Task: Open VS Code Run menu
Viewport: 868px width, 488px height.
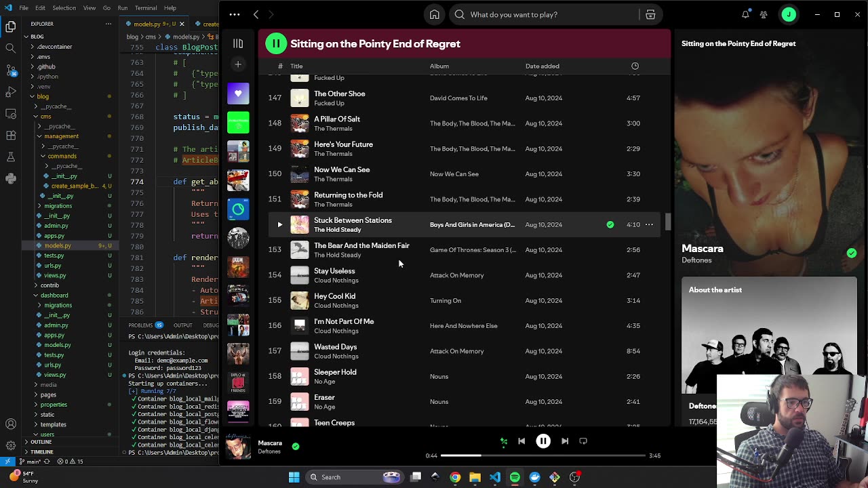Action: pos(123,8)
